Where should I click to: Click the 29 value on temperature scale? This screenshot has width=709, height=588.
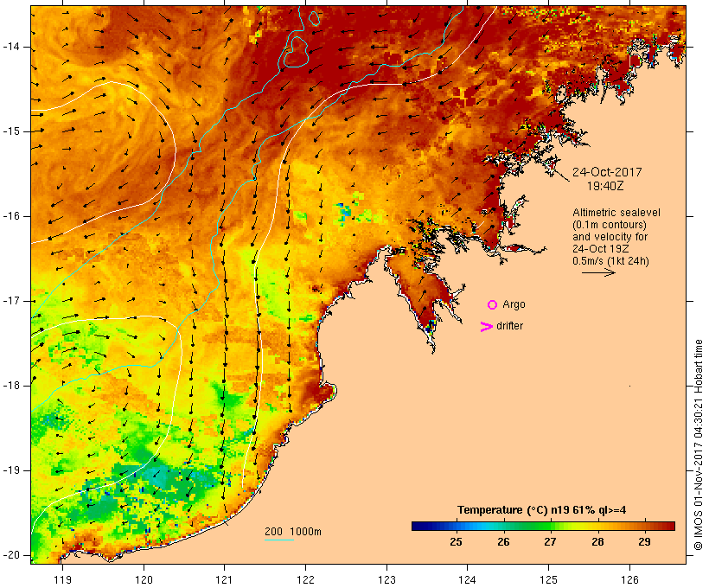644,541
